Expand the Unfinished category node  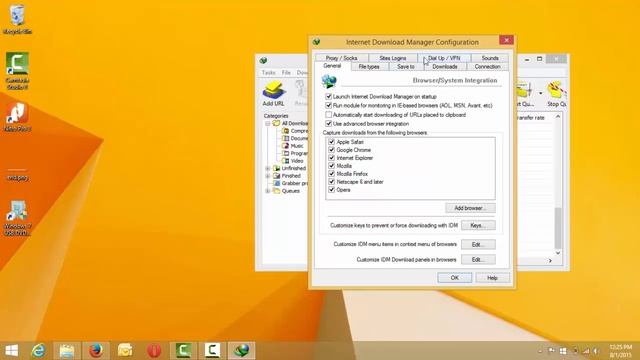click(x=268, y=168)
